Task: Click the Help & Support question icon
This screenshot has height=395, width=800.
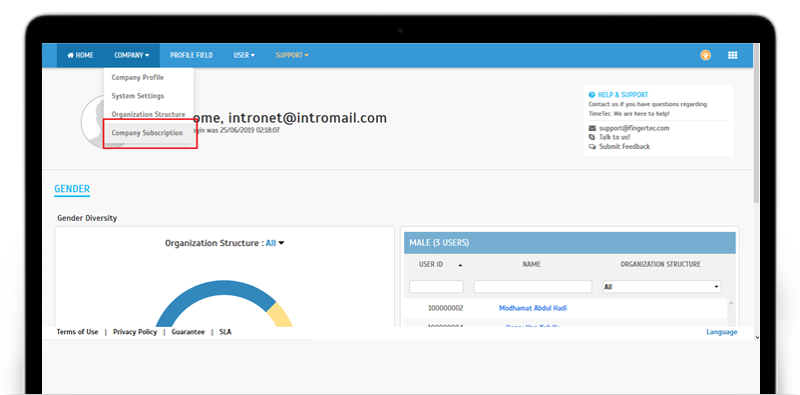Action: (591, 95)
